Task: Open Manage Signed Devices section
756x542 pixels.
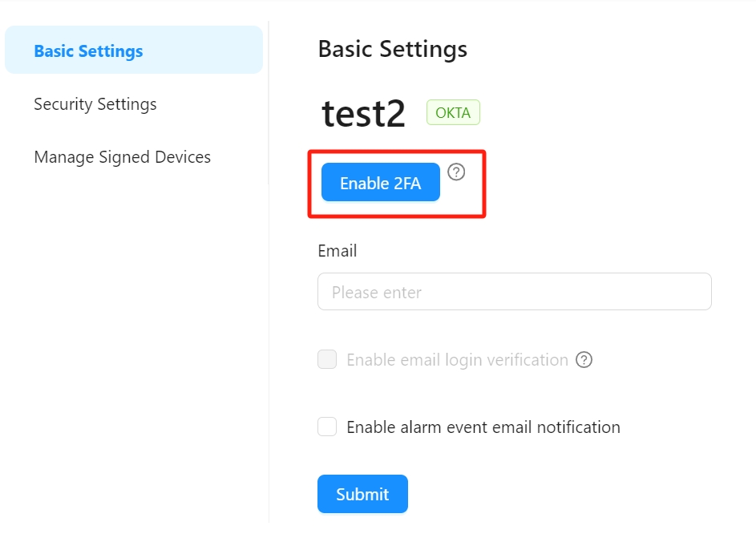Action: point(122,157)
